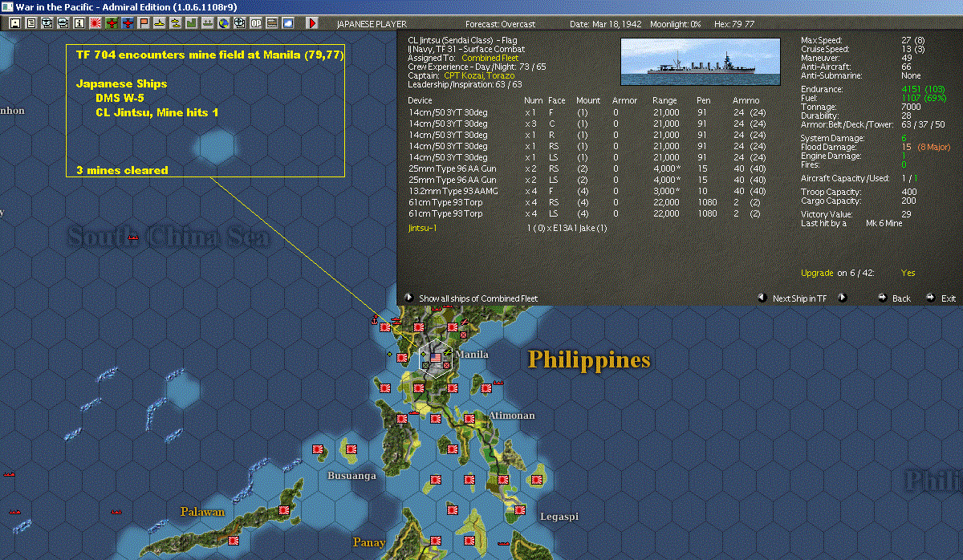This screenshot has height=560, width=963.
Task: Click 'DMS W-5' in the combat message
Action: 120,98
